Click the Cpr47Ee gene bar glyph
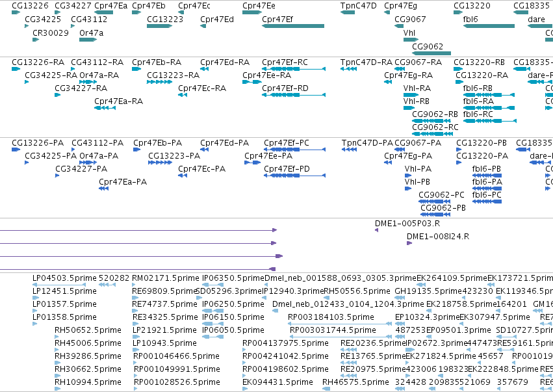This screenshot has width=553, height=392. point(252,12)
